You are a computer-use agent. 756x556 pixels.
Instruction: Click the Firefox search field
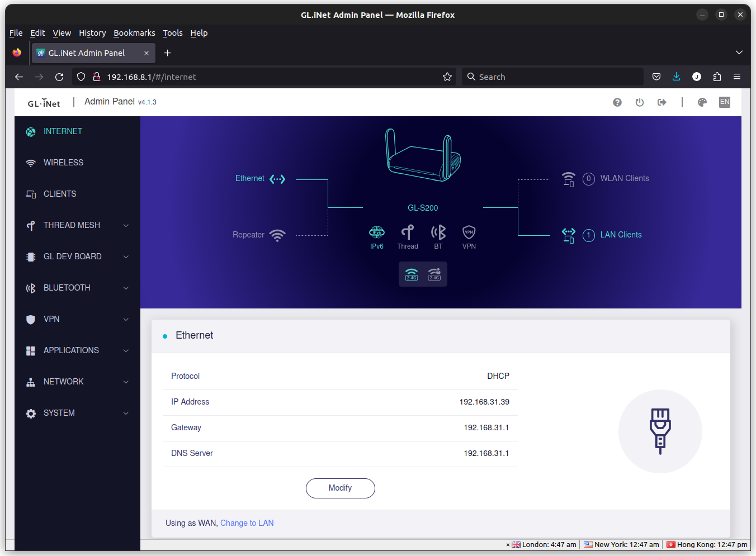pyautogui.click(x=552, y=77)
